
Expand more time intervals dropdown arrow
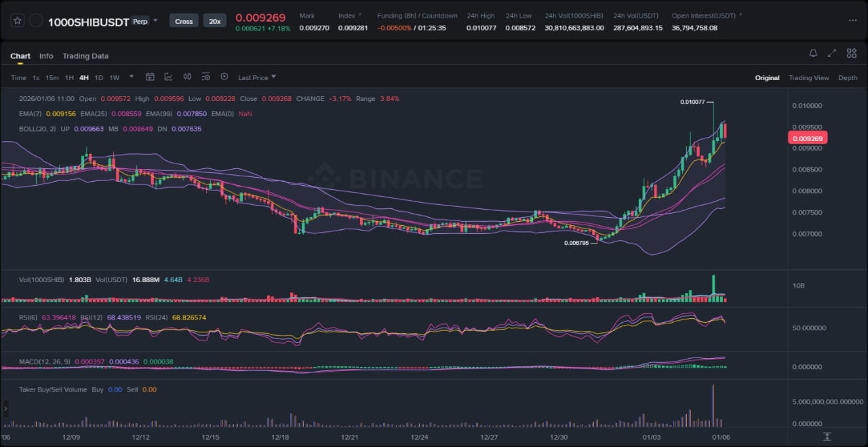point(132,77)
